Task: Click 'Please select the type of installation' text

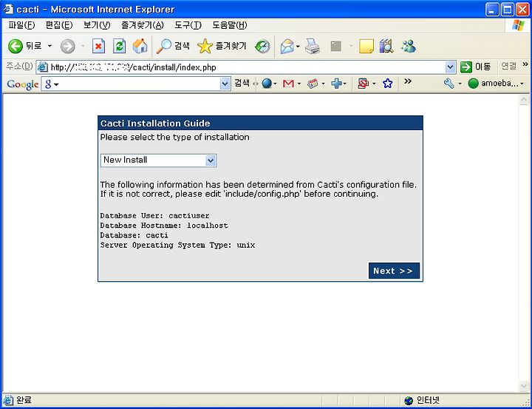Action: coord(174,138)
